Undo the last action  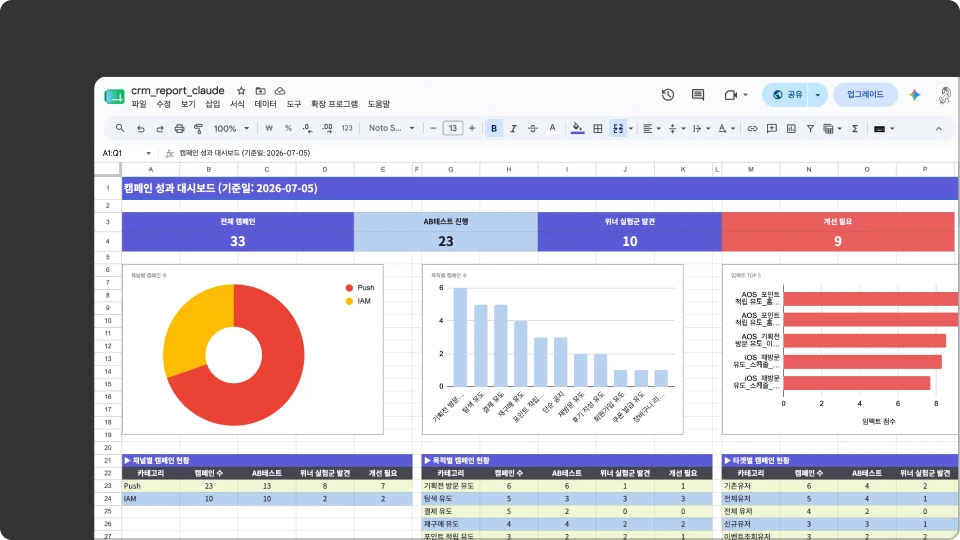point(141,129)
